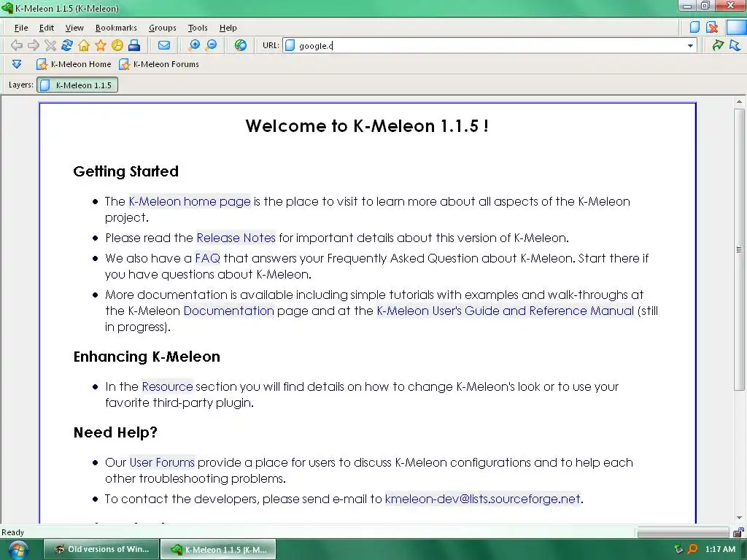This screenshot has width=747, height=560.
Task: Open K-Meleon Forums bookmark
Action: coord(159,64)
